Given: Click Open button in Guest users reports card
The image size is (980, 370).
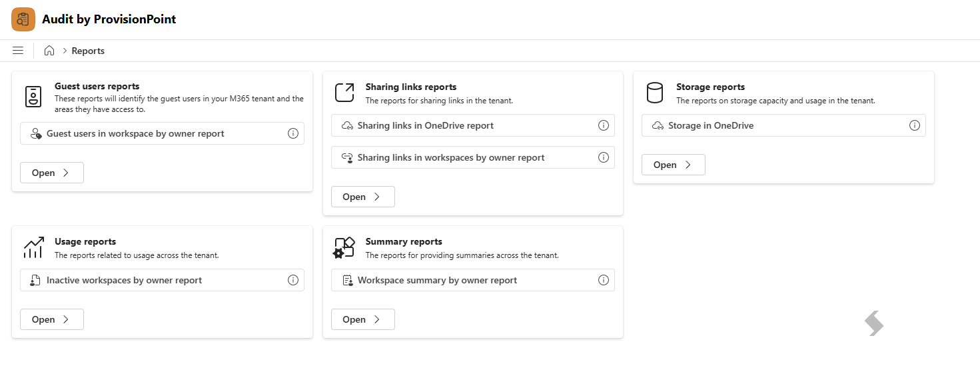Looking at the screenshot, I should click(52, 173).
